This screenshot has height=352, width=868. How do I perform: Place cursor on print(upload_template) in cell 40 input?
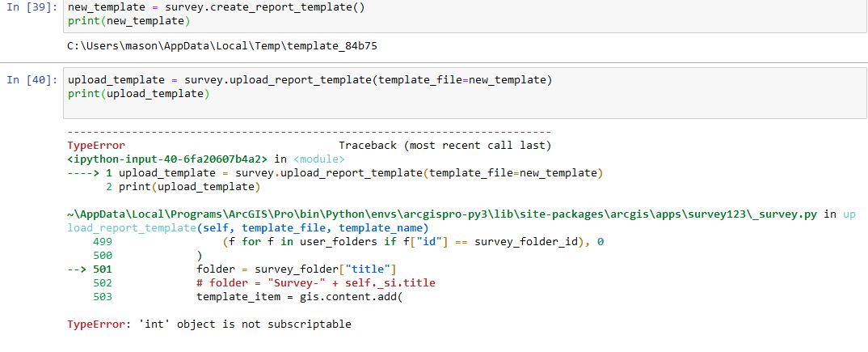pos(138,94)
